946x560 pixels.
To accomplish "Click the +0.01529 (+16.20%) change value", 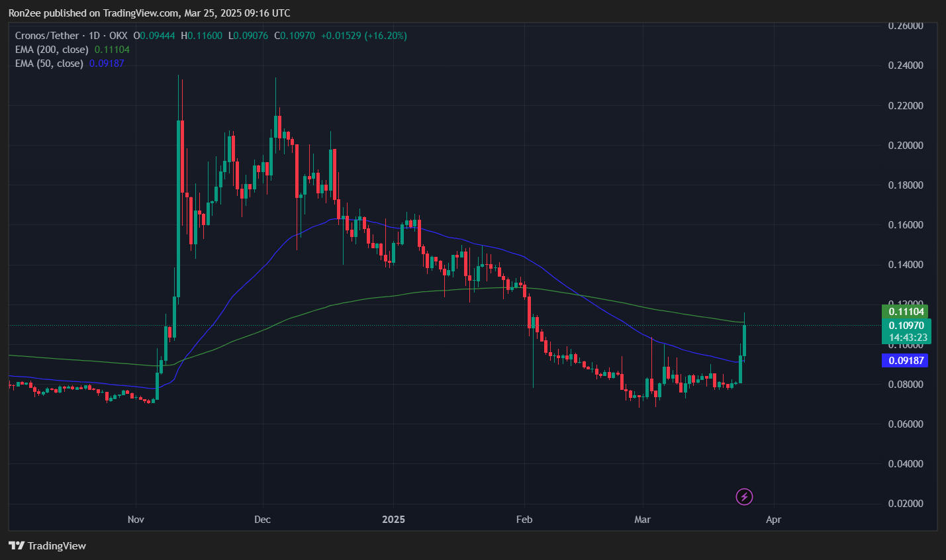I will [363, 36].
